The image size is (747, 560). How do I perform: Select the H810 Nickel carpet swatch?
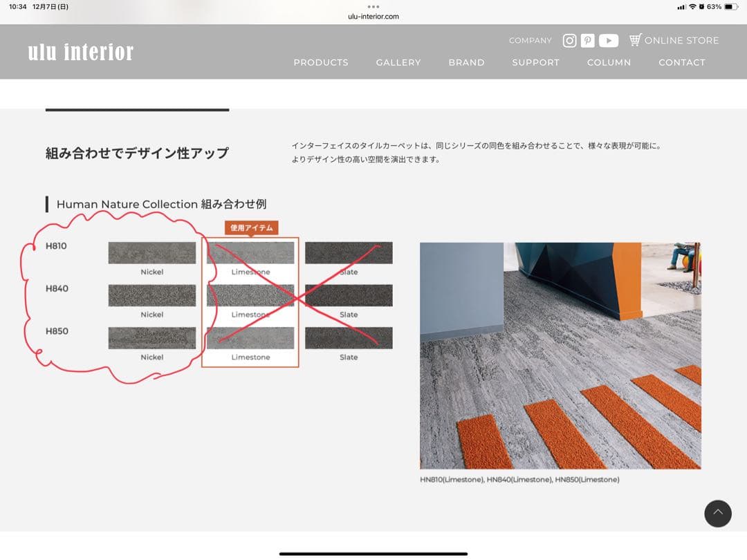click(x=152, y=253)
